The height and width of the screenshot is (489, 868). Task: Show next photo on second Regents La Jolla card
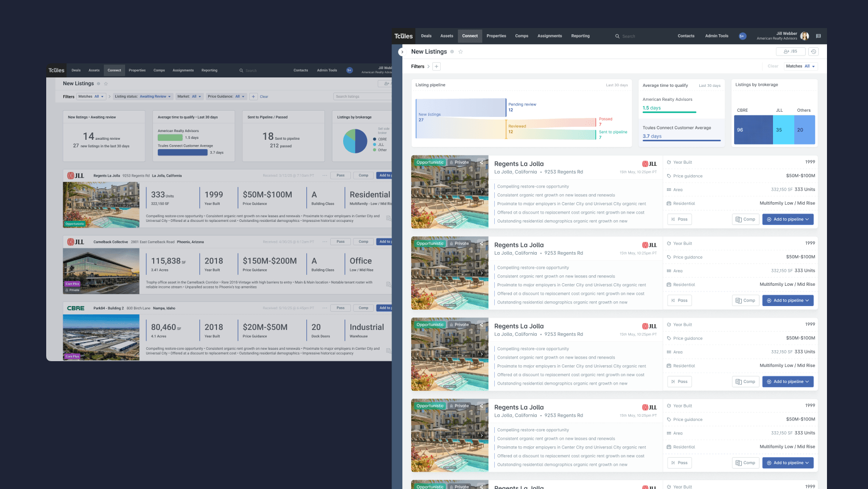[x=482, y=273]
